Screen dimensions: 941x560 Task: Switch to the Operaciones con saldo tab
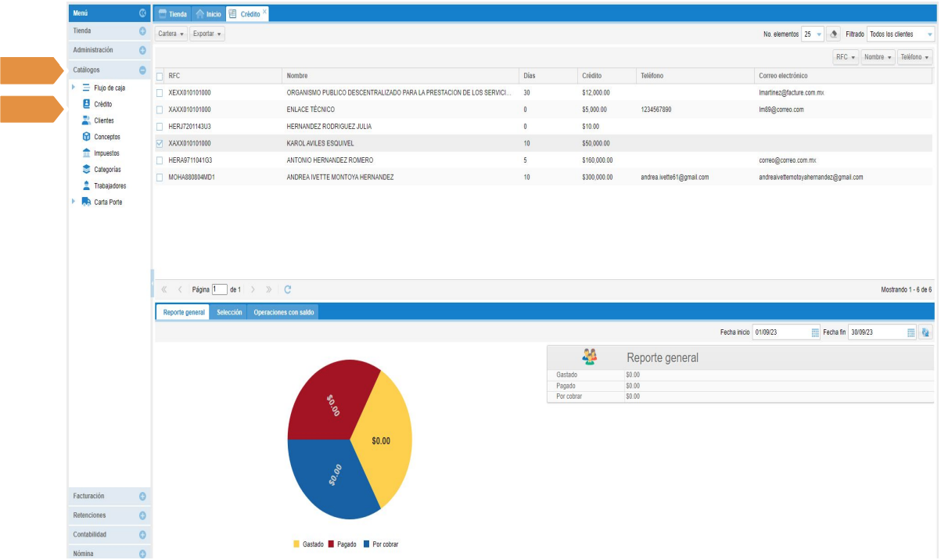[x=283, y=312]
